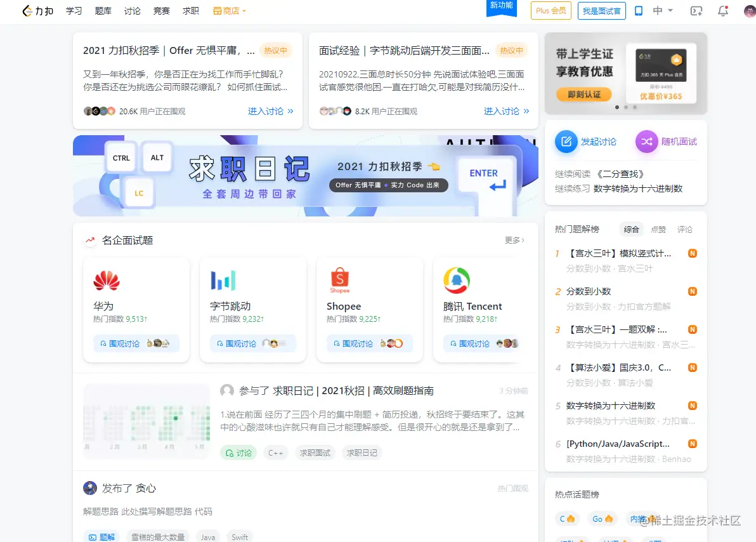Select the 评论 tab in 热门题解榜
The height and width of the screenshot is (542, 756).
684,229
